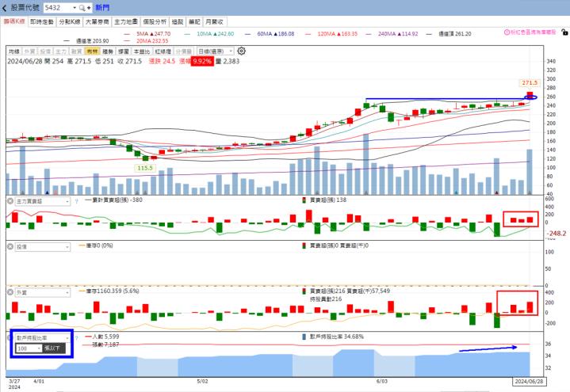The width and height of the screenshot is (570, 392).
Task: Switch to the 筆記 tab
Action: click(x=194, y=22)
